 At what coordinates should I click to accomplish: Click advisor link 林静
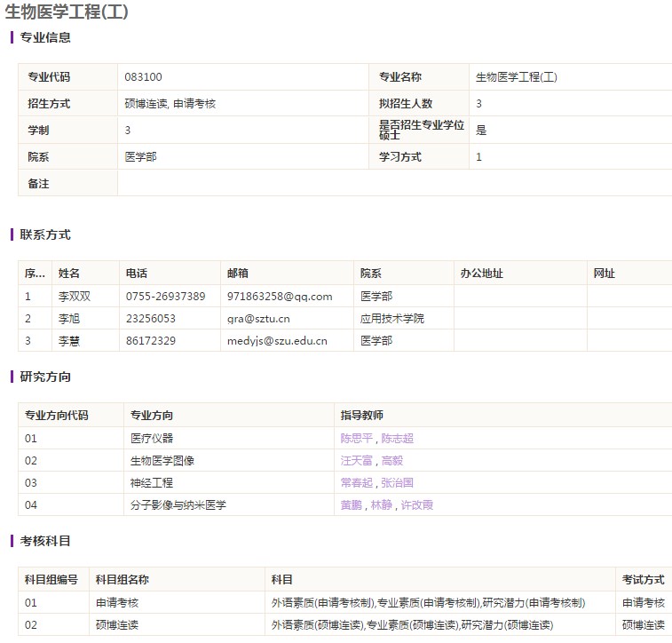[381, 504]
